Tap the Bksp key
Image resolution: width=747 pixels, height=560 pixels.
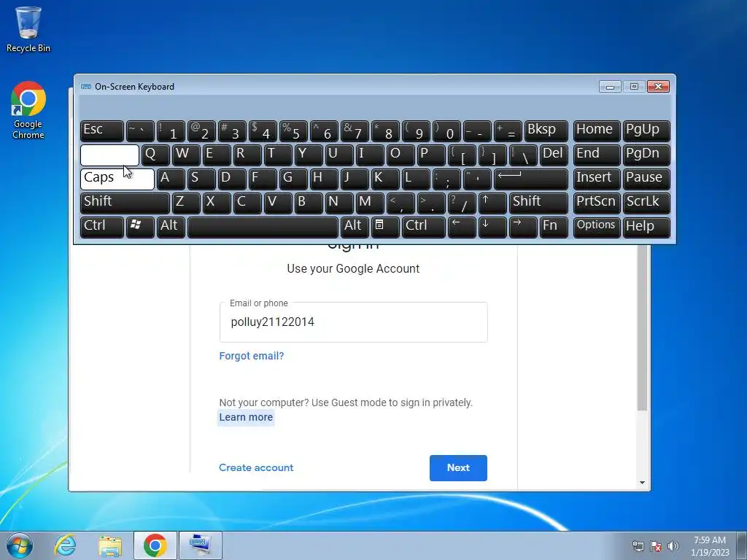pyautogui.click(x=546, y=131)
